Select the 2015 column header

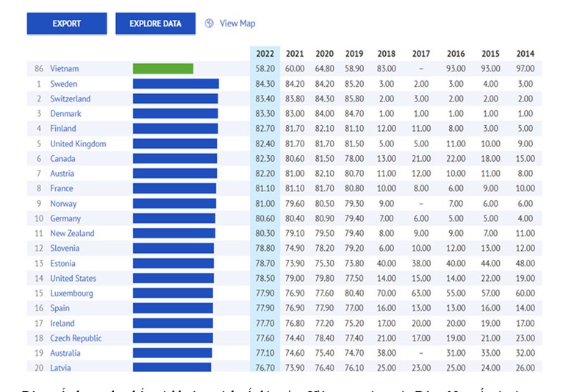[490, 54]
